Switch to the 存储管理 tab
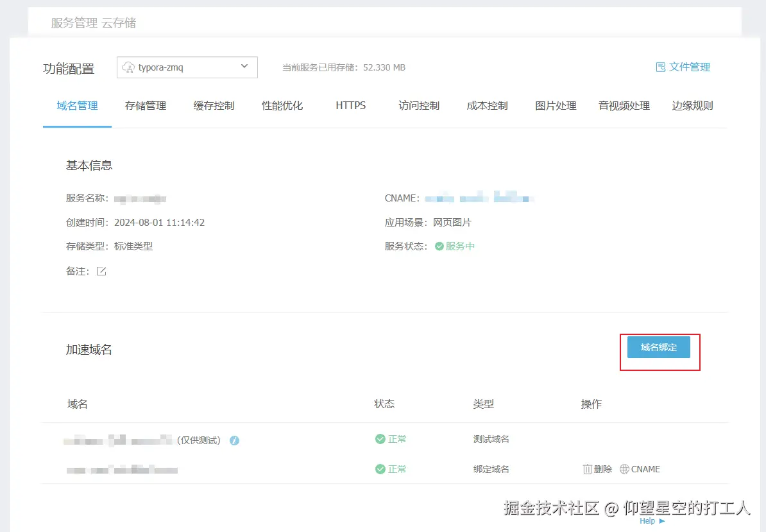Viewport: 766px width, 532px height. [146, 105]
